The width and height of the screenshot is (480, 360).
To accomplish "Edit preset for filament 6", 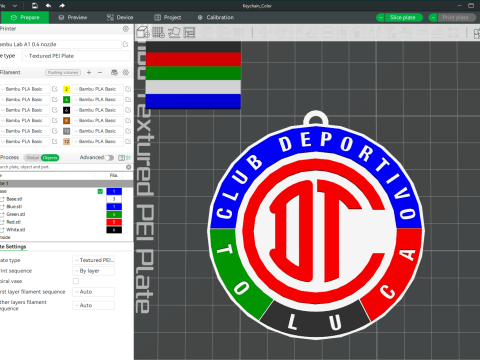I will click(x=128, y=110).
